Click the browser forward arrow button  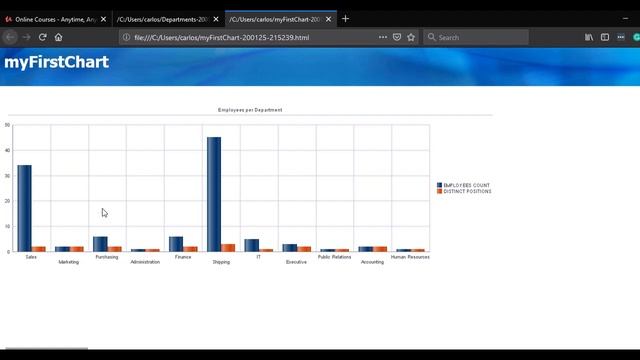[x=27, y=37]
